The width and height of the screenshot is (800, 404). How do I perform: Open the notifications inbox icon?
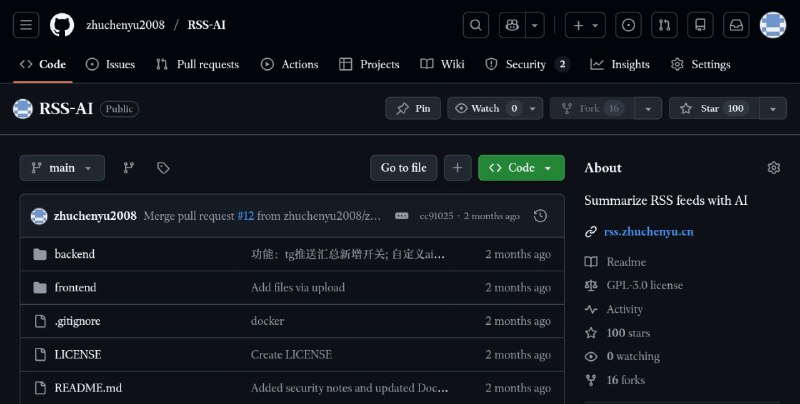click(x=735, y=25)
